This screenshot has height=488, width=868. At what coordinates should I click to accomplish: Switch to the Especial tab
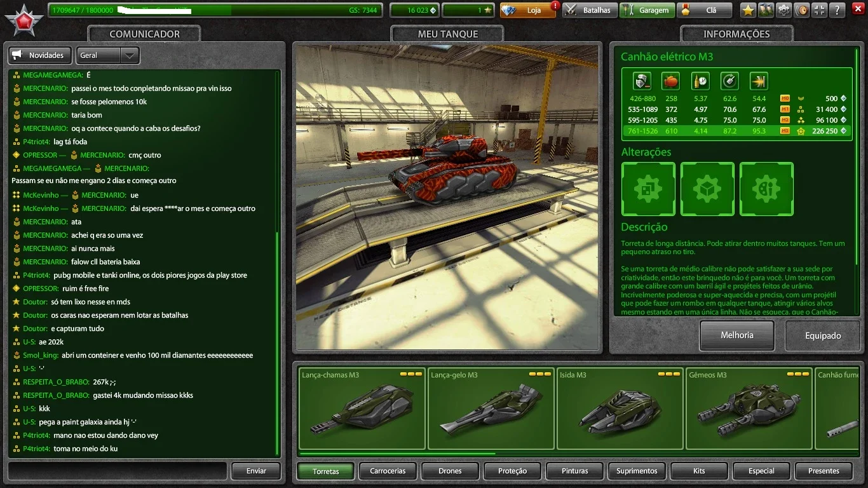[x=761, y=471]
